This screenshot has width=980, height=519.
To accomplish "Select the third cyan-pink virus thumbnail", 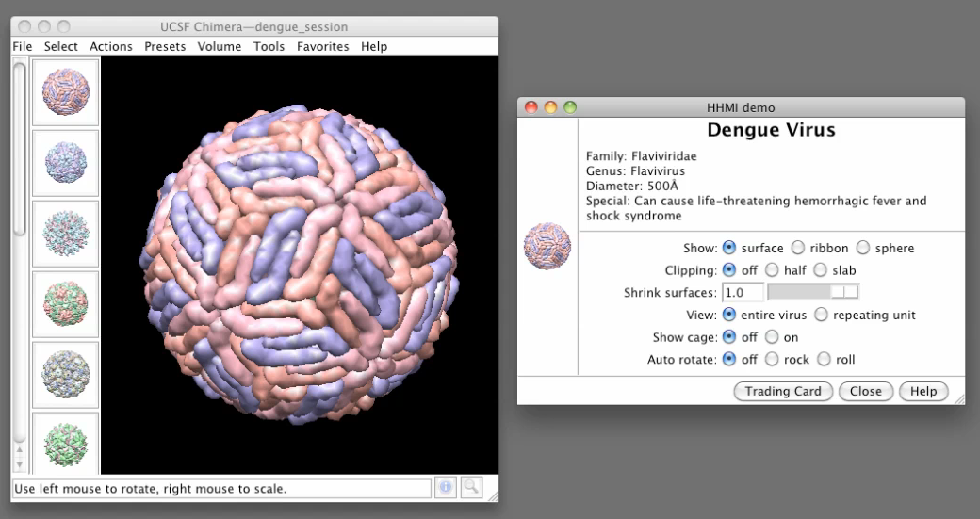I will tap(65, 233).
